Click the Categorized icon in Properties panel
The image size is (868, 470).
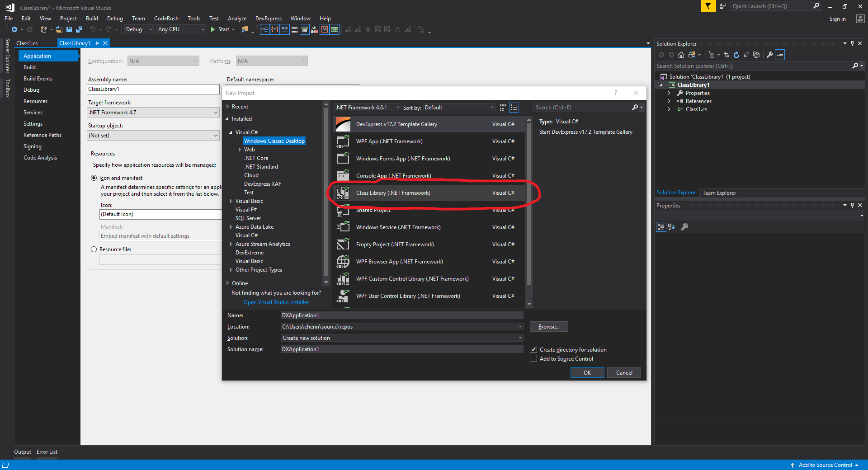coord(661,227)
